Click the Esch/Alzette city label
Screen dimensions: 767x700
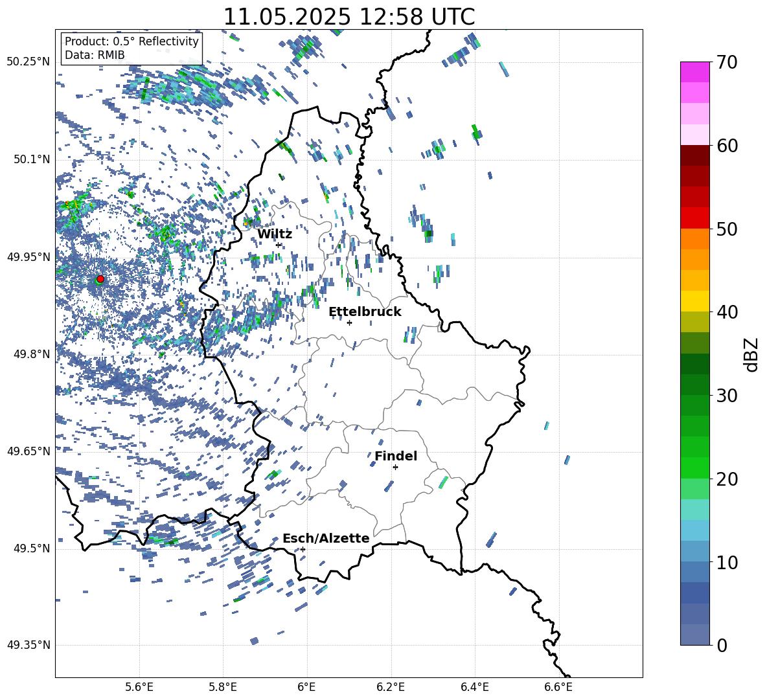(326, 538)
